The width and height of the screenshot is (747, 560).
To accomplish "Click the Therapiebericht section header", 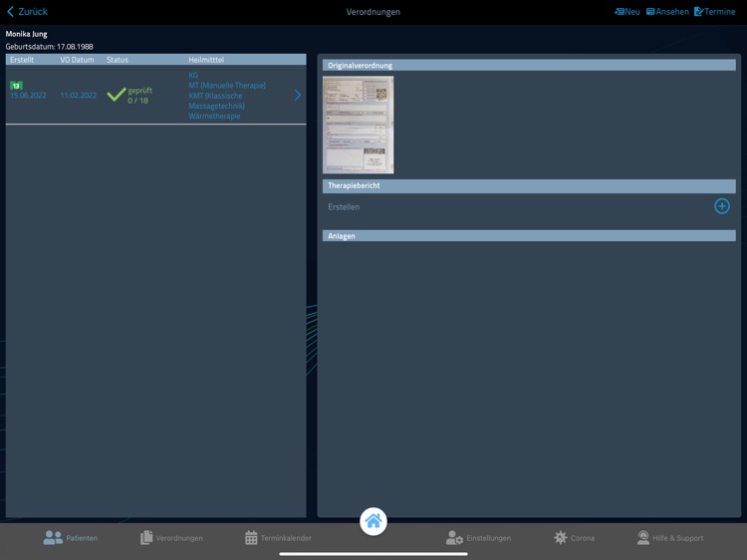I will (529, 185).
